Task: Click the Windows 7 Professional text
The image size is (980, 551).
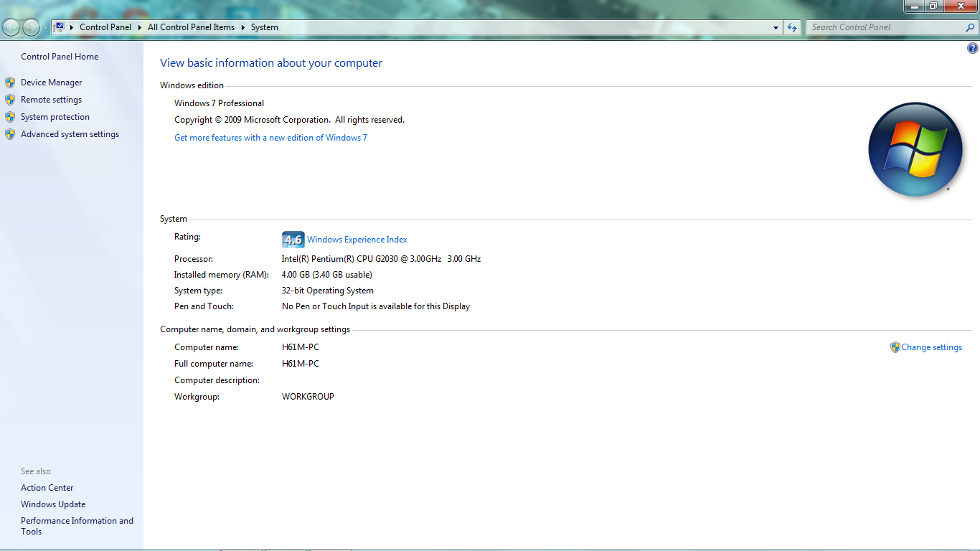Action: pos(219,103)
